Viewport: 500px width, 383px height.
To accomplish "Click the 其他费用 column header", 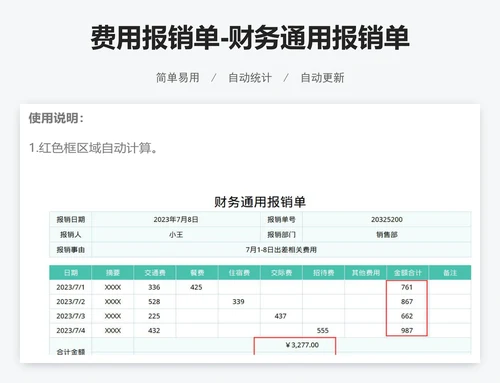I will pyautogui.click(x=366, y=273).
